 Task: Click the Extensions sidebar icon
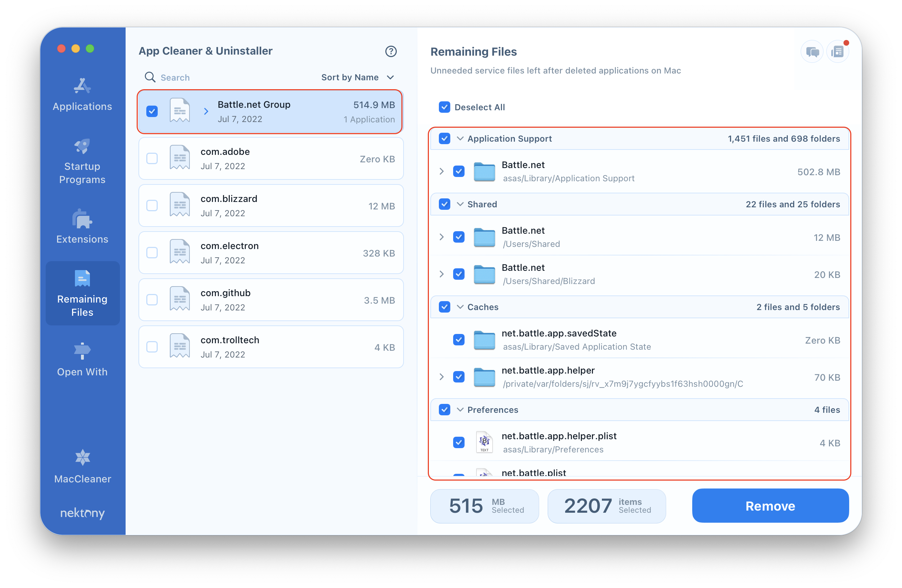81,220
